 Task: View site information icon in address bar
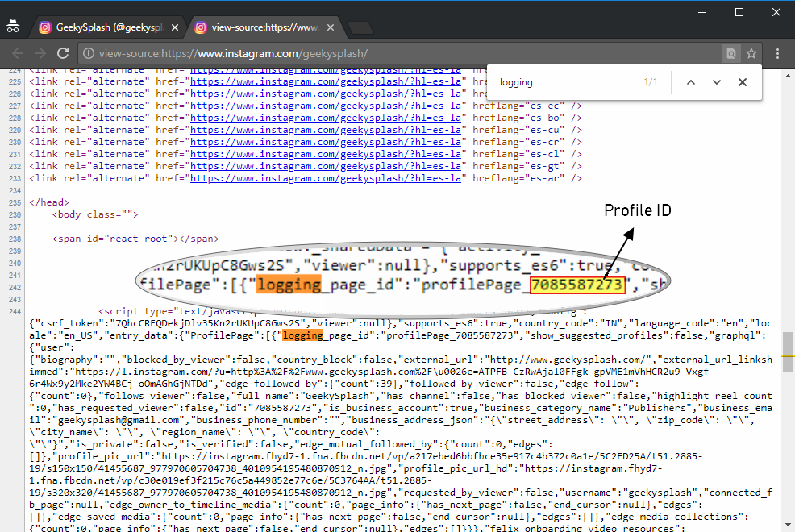[89, 53]
